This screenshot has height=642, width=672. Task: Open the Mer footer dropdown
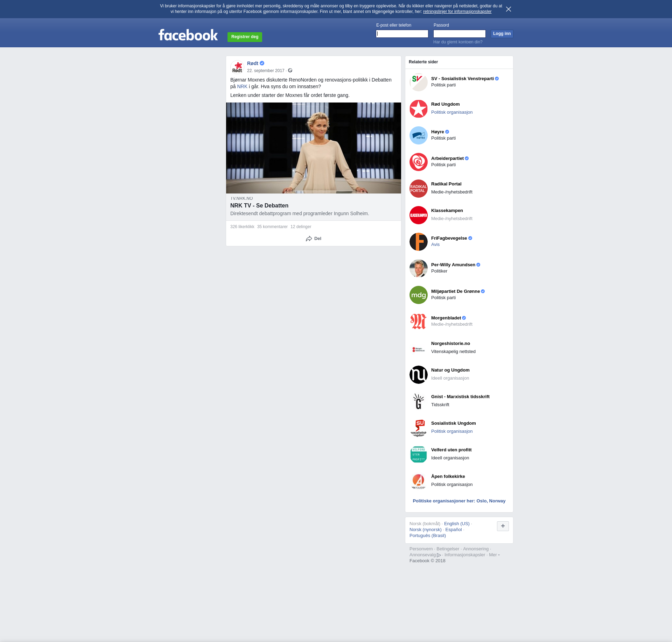pyautogui.click(x=494, y=555)
